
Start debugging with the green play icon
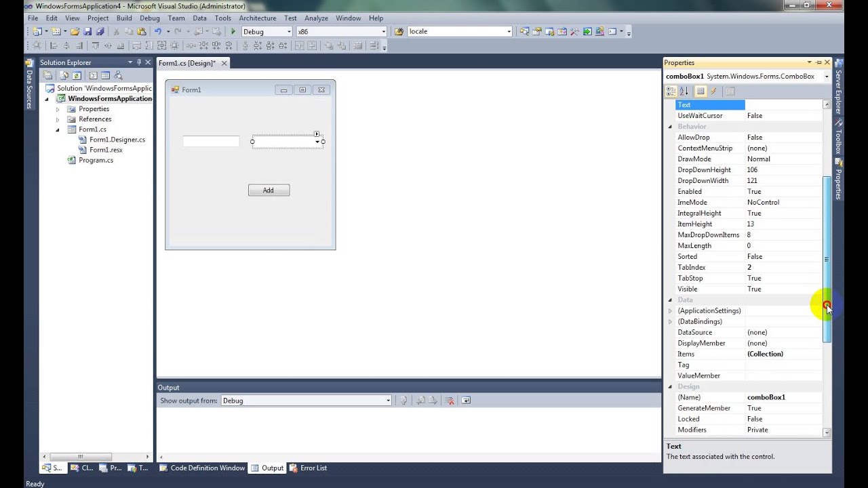click(233, 31)
